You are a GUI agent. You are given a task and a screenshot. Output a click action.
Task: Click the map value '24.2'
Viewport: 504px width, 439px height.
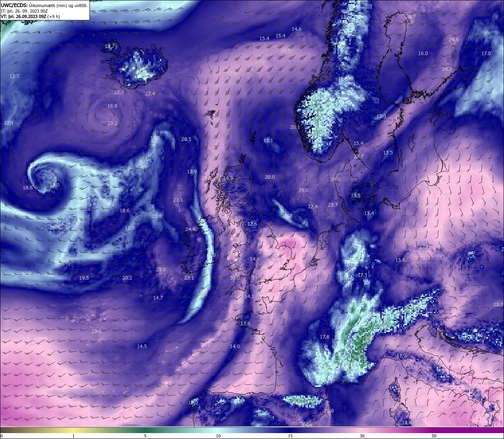pos(447,69)
